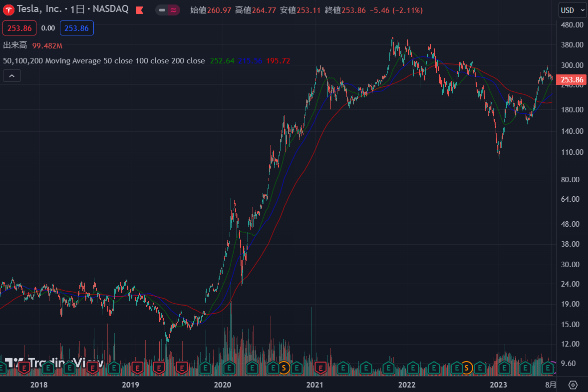The height and width of the screenshot is (392, 588).
Task: Click the last red earnings marker before 2020
Action: click(182, 368)
